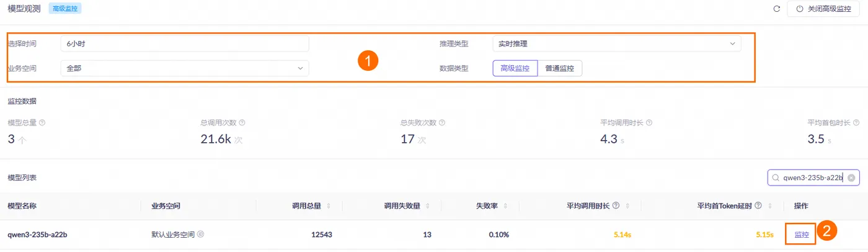The width and height of the screenshot is (868, 252).
Task: Open the 选择时间 selector showing 6小时
Action: point(184,44)
